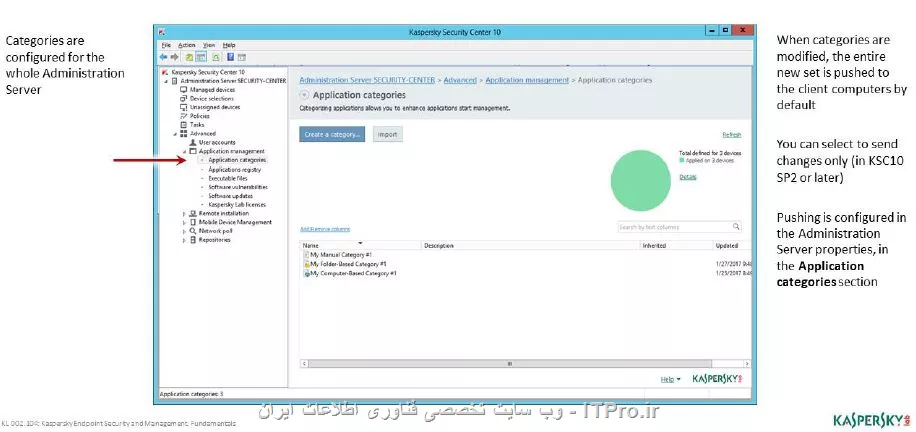
Task: Open the Details link near chart
Action: coord(688,177)
